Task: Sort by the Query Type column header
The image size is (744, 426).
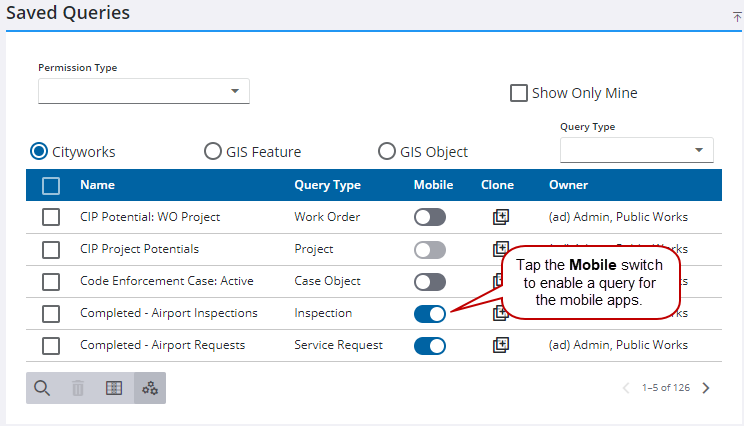Action: (327, 185)
